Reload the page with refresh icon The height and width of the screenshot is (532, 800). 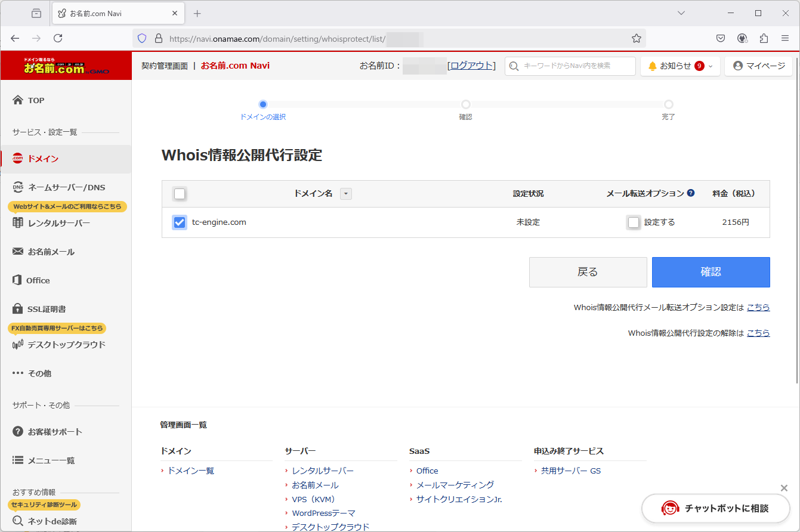pyautogui.click(x=58, y=38)
